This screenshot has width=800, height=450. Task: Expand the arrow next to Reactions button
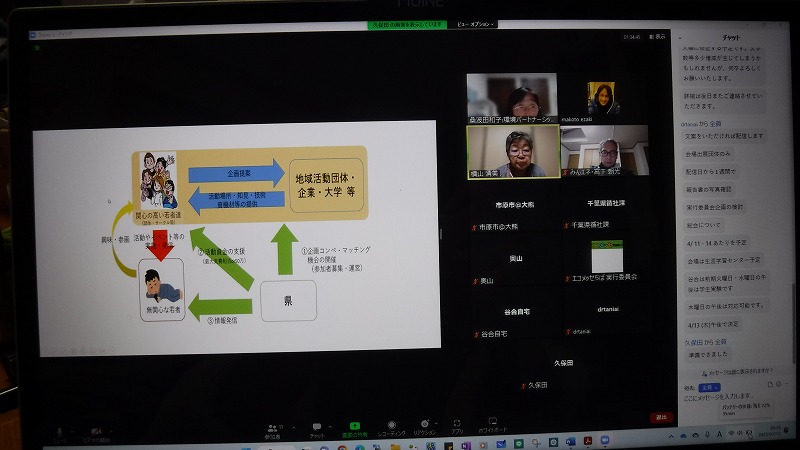436,423
